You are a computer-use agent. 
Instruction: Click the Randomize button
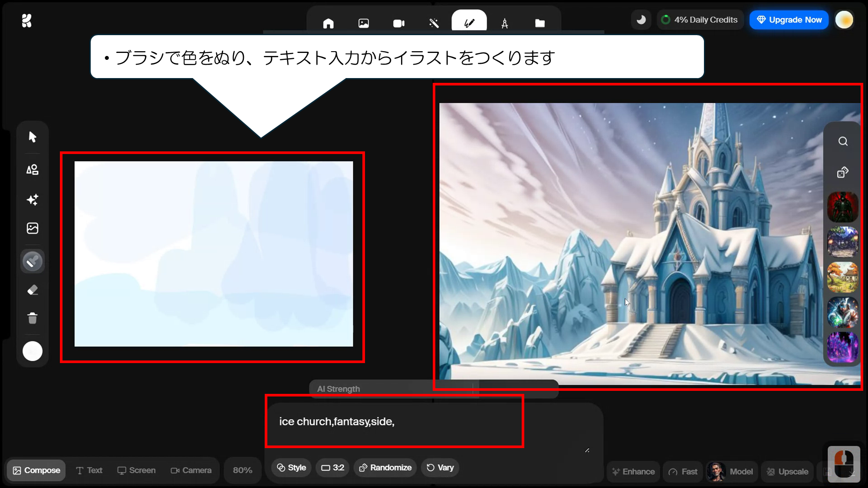click(385, 468)
